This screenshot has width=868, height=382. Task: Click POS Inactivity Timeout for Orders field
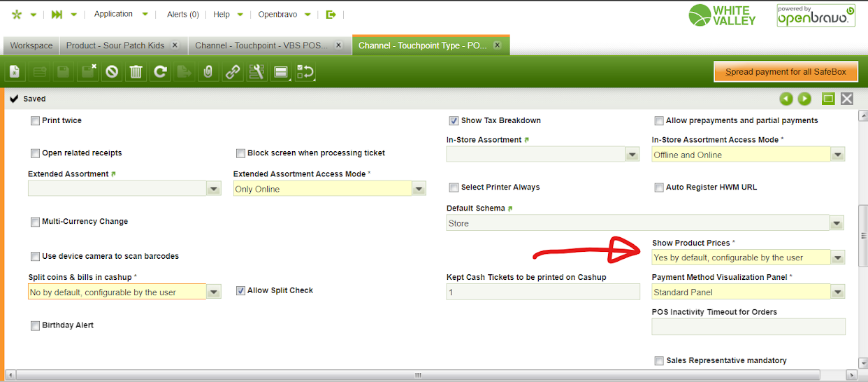[x=748, y=327]
